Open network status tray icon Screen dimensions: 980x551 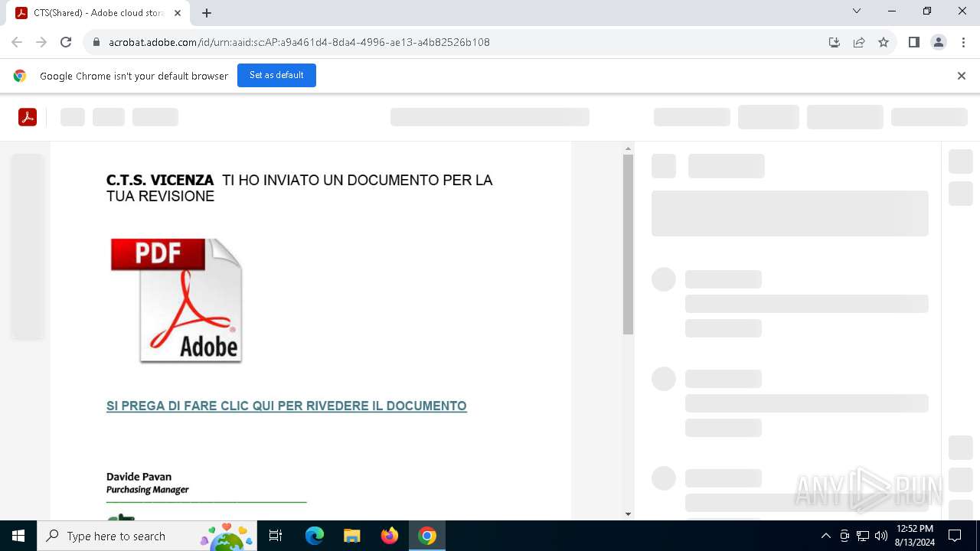(x=863, y=536)
